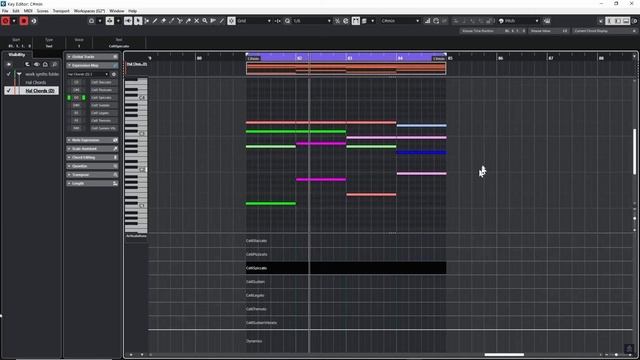Screen dimensions: 640x360
Task: Click the vertical scrollbar of note display
Action: tap(634, 152)
